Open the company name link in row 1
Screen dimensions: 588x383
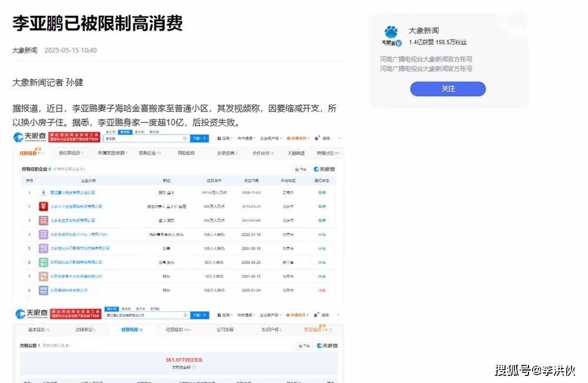pos(72,193)
